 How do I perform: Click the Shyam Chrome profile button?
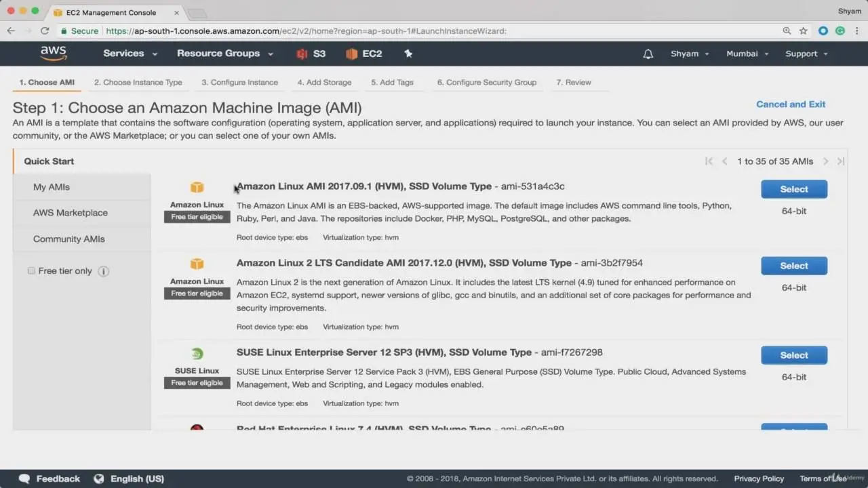[849, 11]
